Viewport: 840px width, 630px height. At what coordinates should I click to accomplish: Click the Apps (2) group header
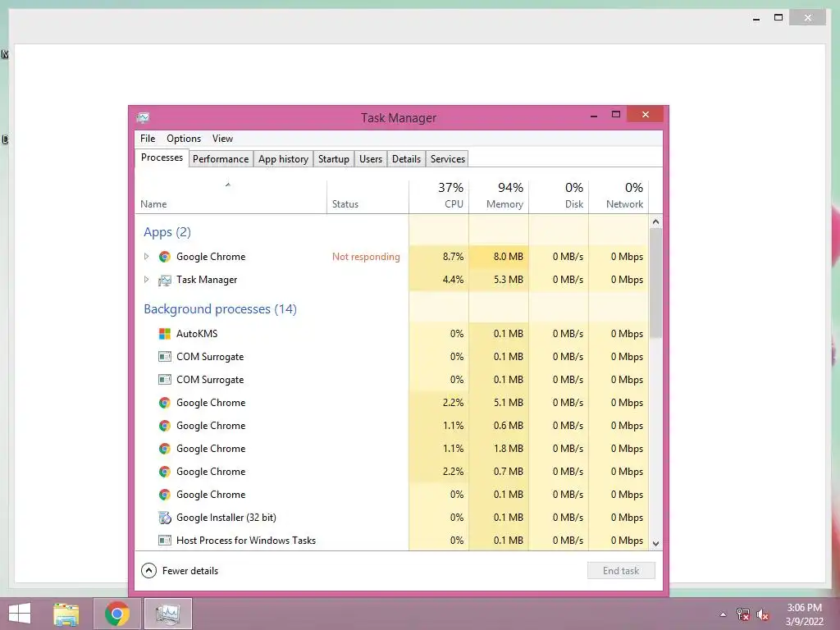point(167,232)
